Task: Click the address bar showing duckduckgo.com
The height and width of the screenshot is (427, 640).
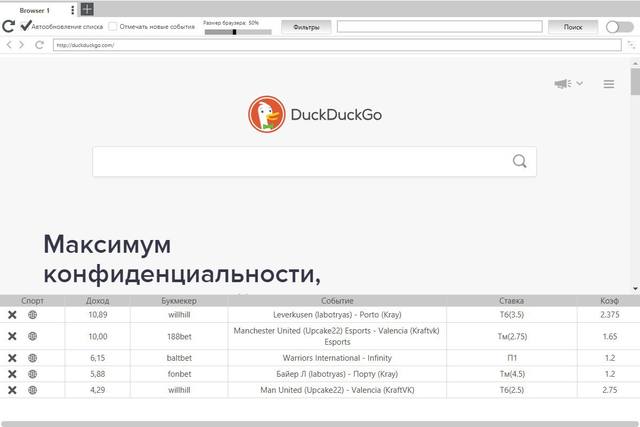Action: 337,45
